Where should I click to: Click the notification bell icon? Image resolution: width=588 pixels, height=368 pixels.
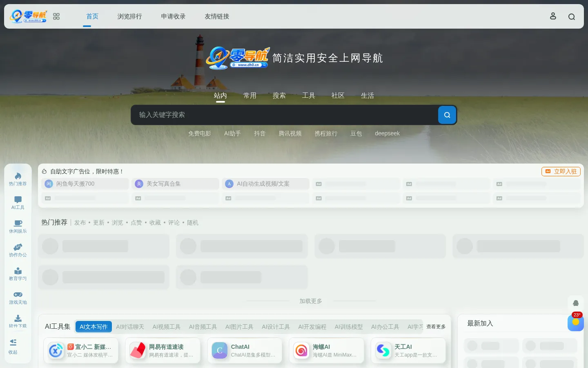coord(576,303)
